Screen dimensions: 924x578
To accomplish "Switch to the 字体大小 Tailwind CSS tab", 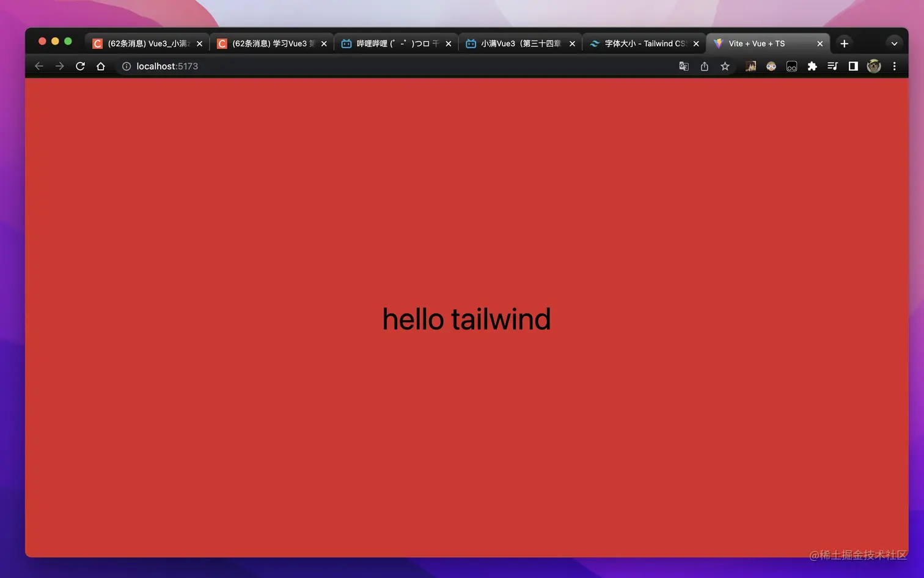I will 644,43.
